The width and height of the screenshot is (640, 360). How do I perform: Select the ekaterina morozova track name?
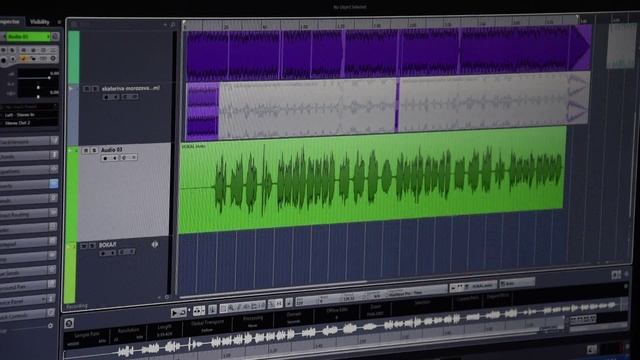131,88
